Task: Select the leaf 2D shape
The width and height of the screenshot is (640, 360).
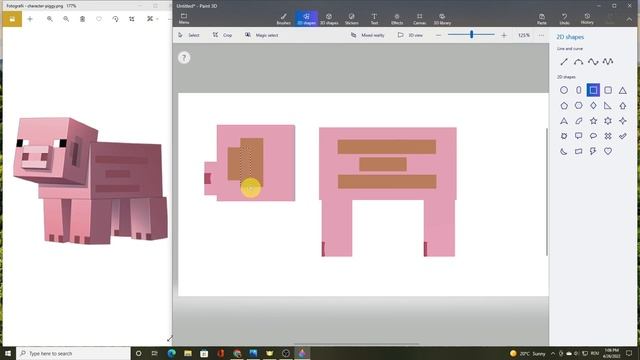Action: tap(578, 121)
